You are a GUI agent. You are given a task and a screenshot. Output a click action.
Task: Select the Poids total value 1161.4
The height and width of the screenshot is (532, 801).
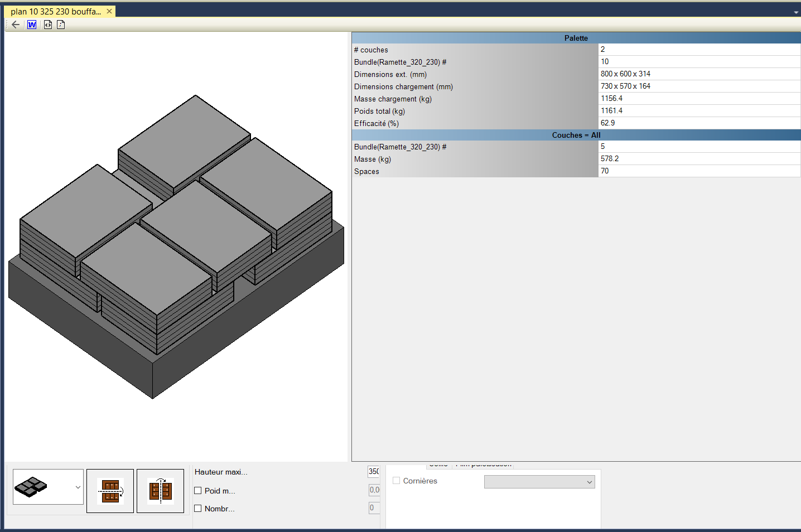[699, 111]
